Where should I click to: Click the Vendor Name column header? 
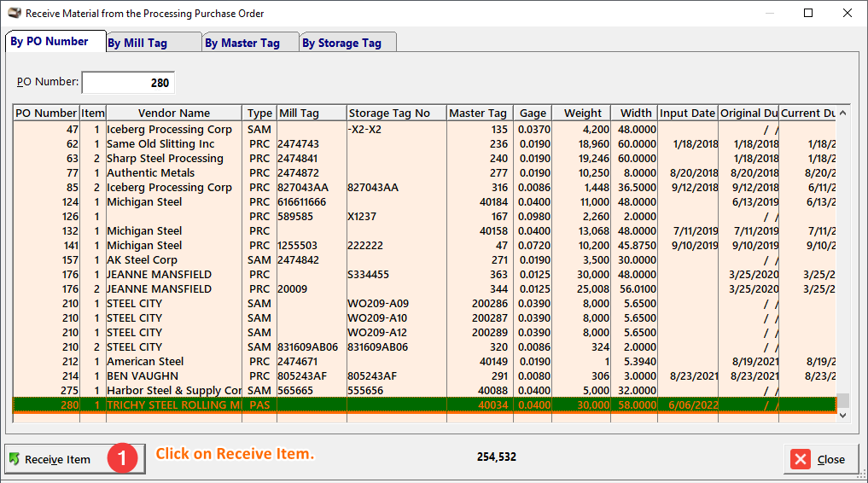coord(174,113)
